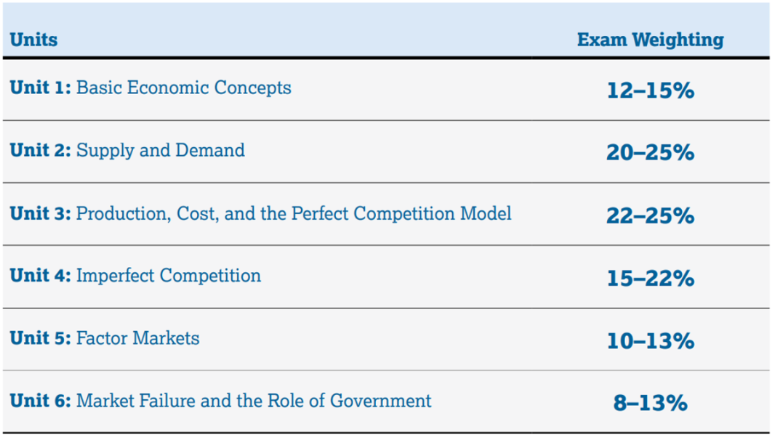773x437 pixels.
Task: Click the 8–13% weighting value
Action: pyautogui.click(x=650, y=403)
